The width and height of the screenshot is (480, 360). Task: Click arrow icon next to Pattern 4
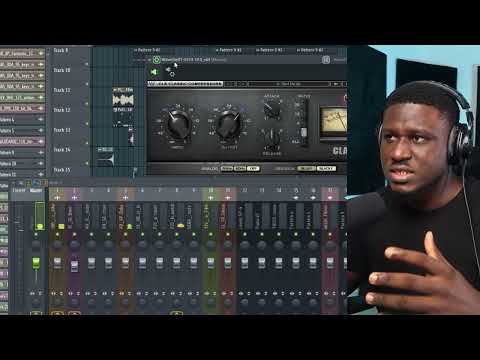(41, 119)
